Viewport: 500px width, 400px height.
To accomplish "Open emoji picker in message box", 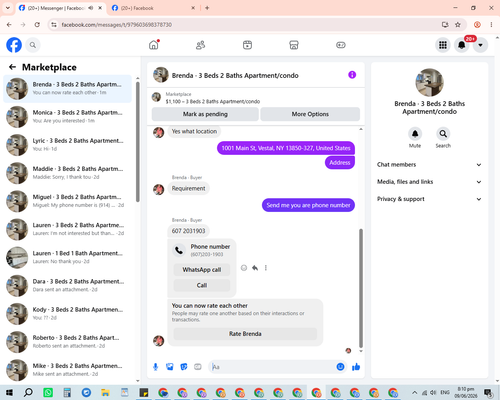I will pyautogui.click(x=340, y=367).
